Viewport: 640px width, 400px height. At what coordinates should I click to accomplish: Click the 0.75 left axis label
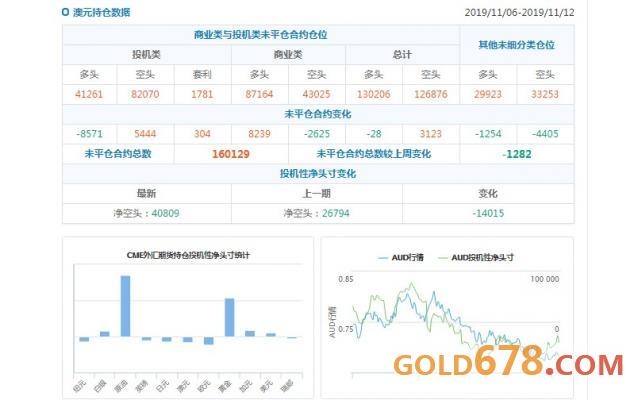pyautogui.click(x=346, y=329)
